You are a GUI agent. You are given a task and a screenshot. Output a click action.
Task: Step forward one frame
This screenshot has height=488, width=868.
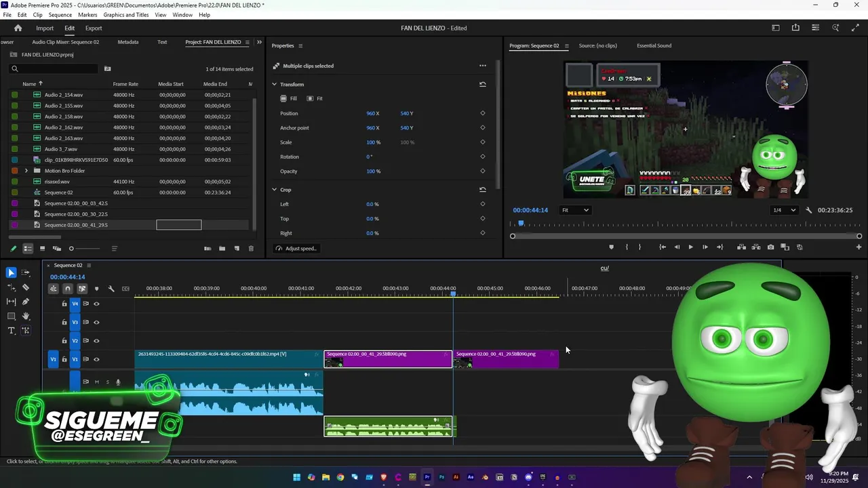click(705, 247)
